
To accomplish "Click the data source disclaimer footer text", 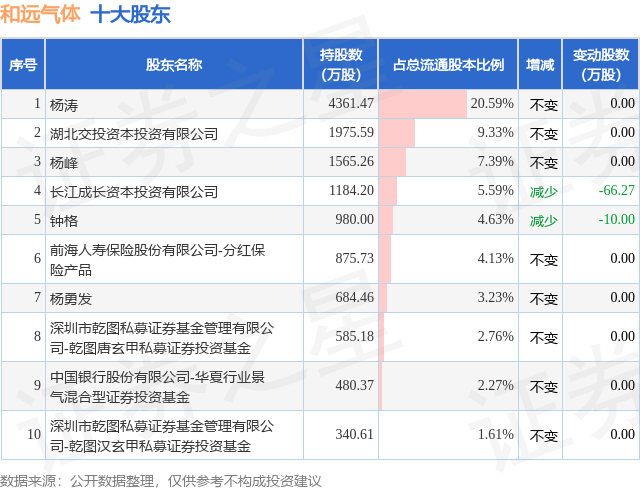I will pyautogui.click(x=160, y=481).
